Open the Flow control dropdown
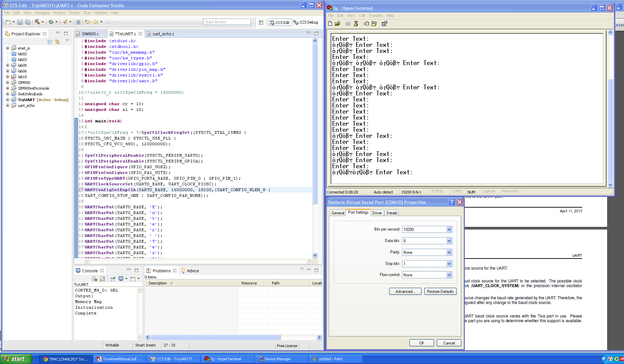This screenshot has height=364, width=624. [449, 275]
